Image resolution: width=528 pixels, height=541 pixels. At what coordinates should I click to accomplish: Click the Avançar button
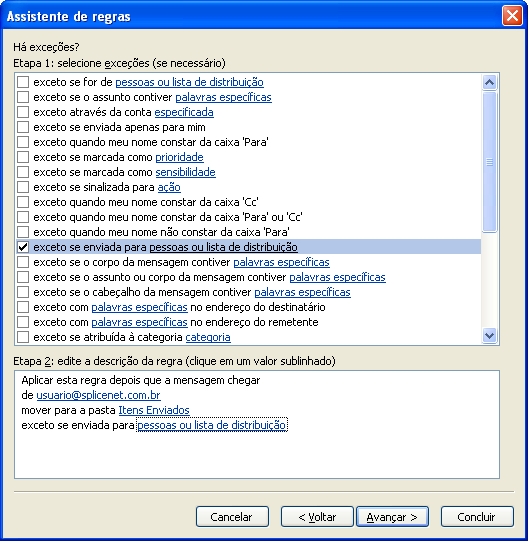coord(392,517)
